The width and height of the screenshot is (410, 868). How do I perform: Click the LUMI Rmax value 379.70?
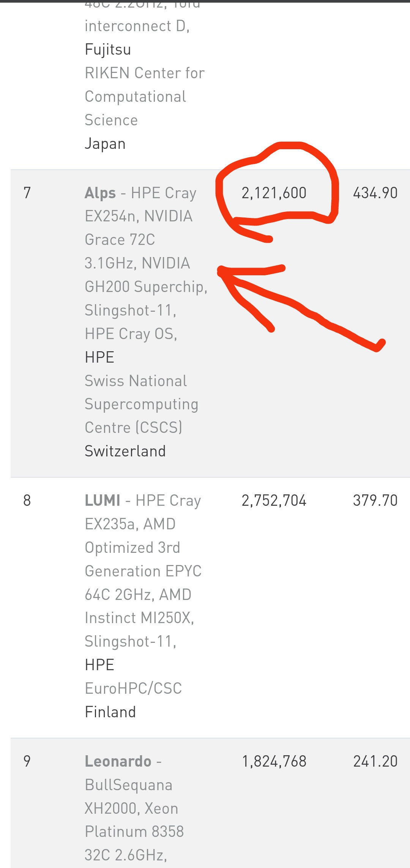[375, 500]
